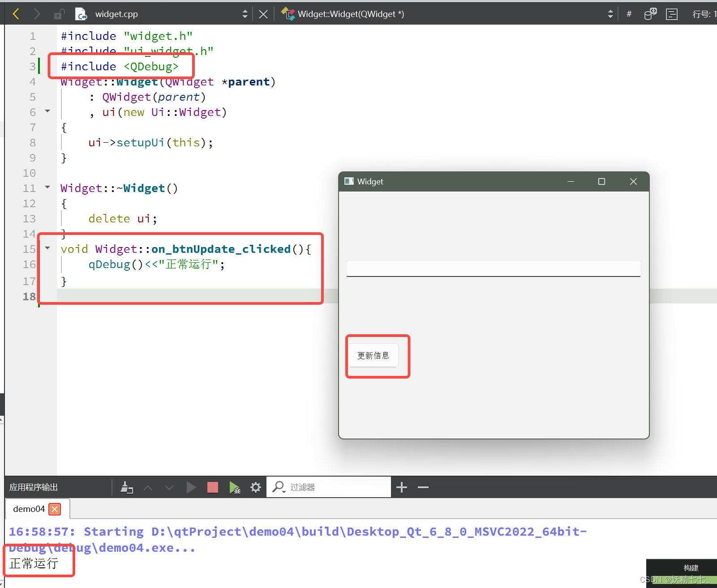Collapse the constructor fold at line 6

point(47,111)
